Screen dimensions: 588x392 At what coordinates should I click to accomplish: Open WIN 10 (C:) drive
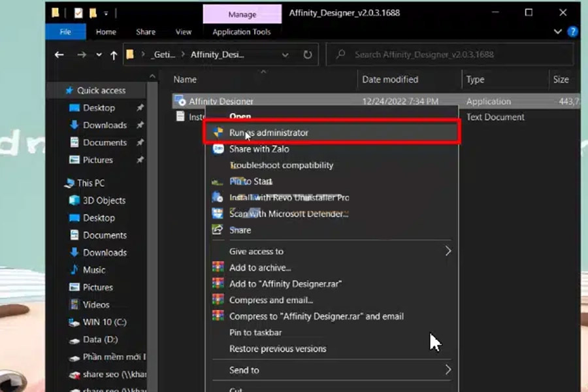[x=105, y=322]
